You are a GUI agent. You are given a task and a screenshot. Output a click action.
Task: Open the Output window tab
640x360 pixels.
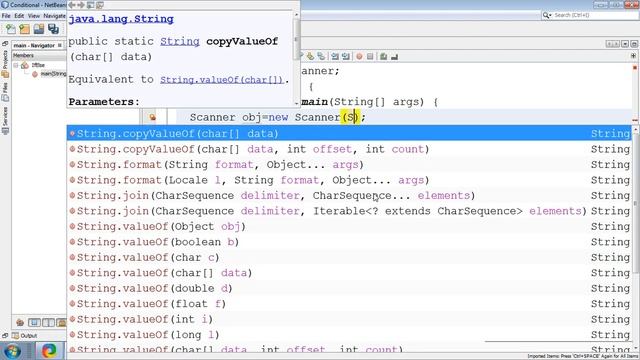click(24, 336)
